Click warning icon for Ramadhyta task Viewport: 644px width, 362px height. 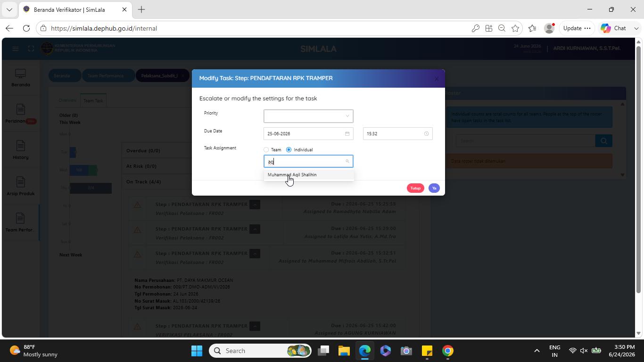coord(137,205)
